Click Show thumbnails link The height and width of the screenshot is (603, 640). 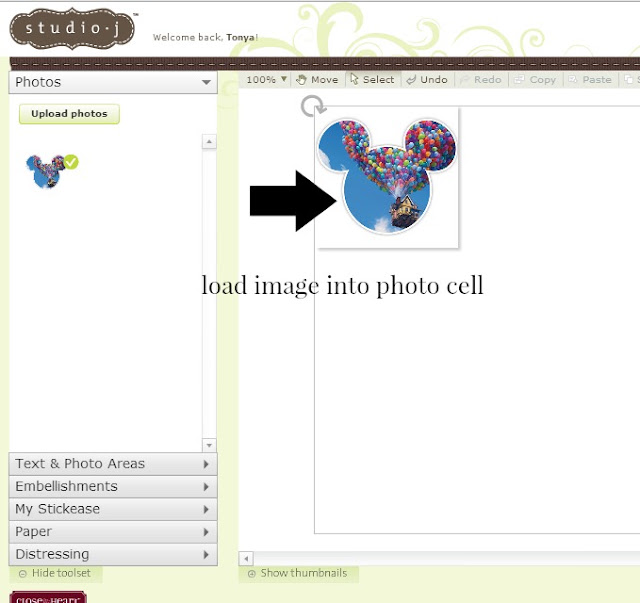coord(298,573)
